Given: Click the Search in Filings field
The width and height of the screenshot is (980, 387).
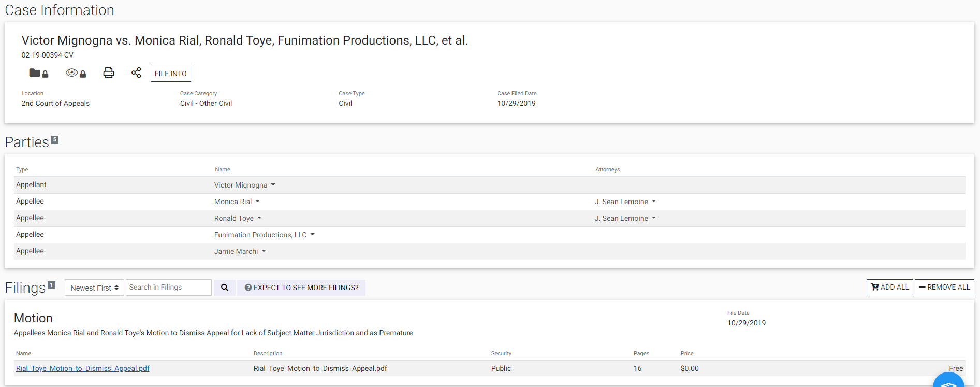Looking at the screenshot, I should pos(169,288).
